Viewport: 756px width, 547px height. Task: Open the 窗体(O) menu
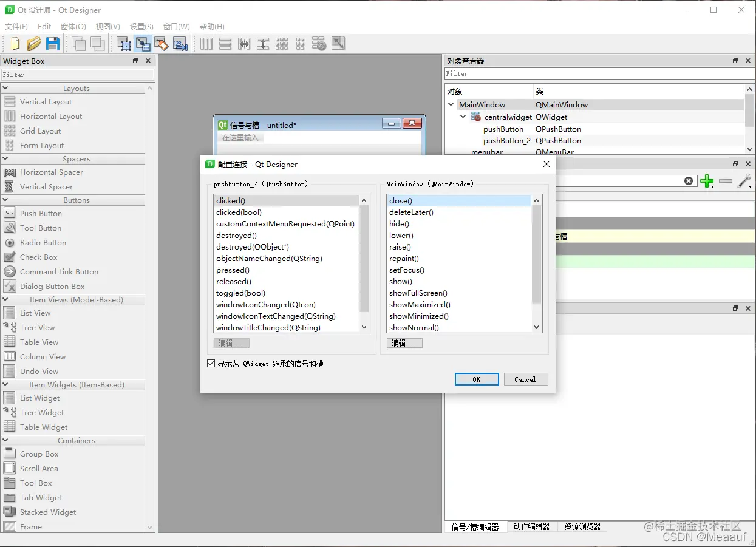(x=73, y=27)
